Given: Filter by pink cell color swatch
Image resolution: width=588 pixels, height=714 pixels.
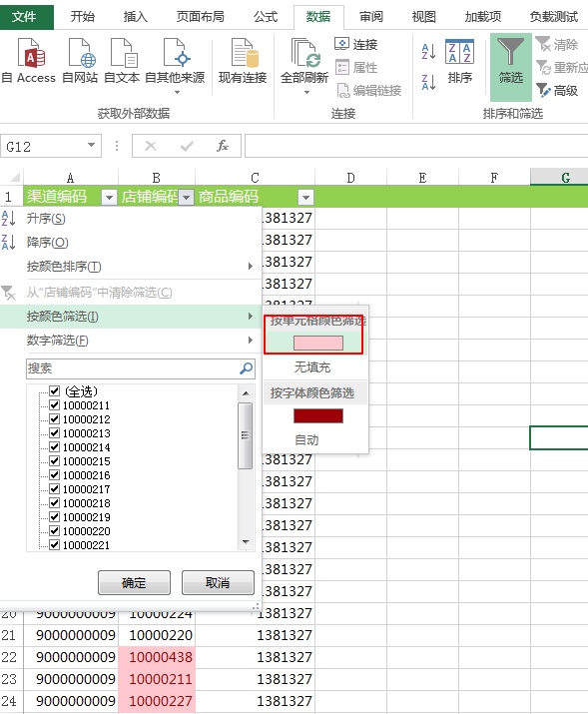Looking at the screenshot, I should coord(318,343).
